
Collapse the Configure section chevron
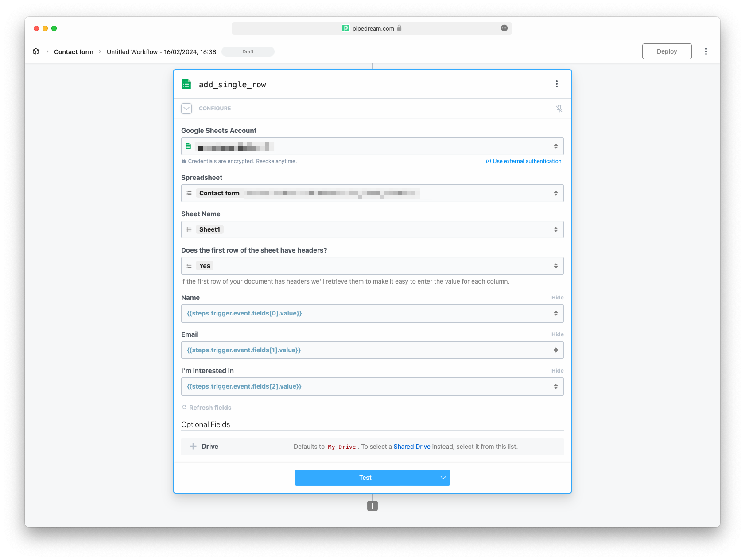[186, 109]
